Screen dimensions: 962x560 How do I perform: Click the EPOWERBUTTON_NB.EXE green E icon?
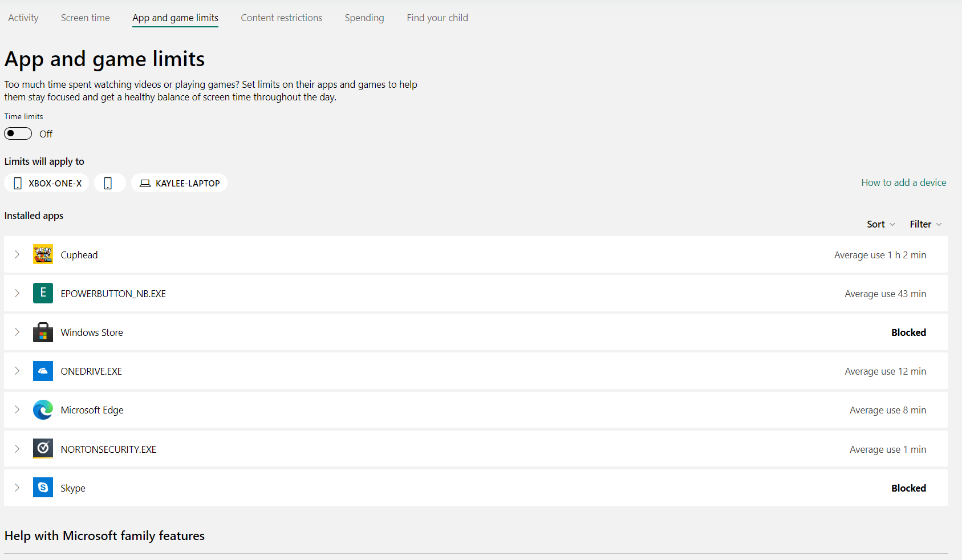[43, 293]
